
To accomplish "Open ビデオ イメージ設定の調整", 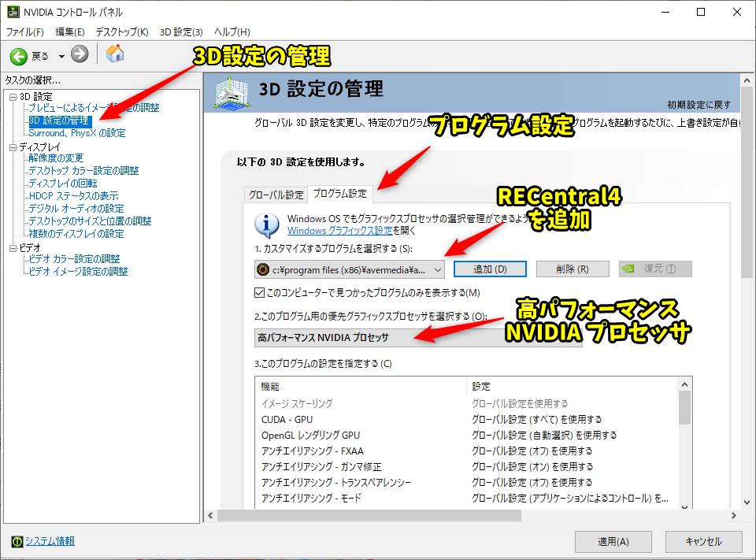I will [78, 272].
